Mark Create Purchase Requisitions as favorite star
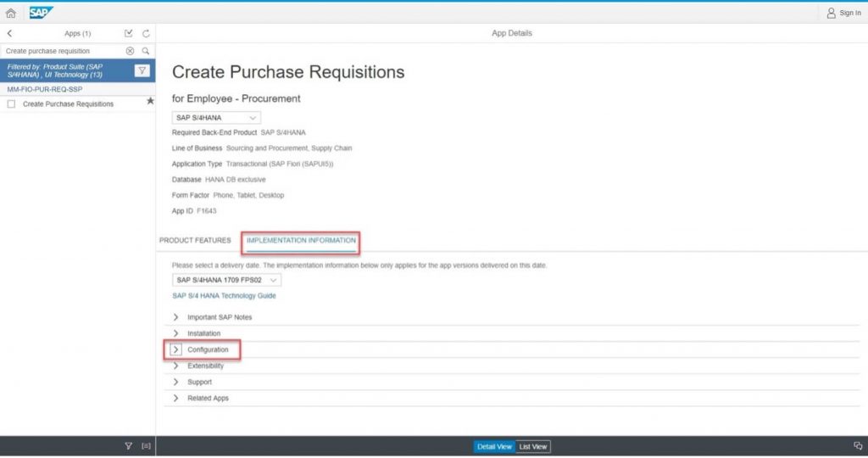868x458 pixels. click(150, 101)
